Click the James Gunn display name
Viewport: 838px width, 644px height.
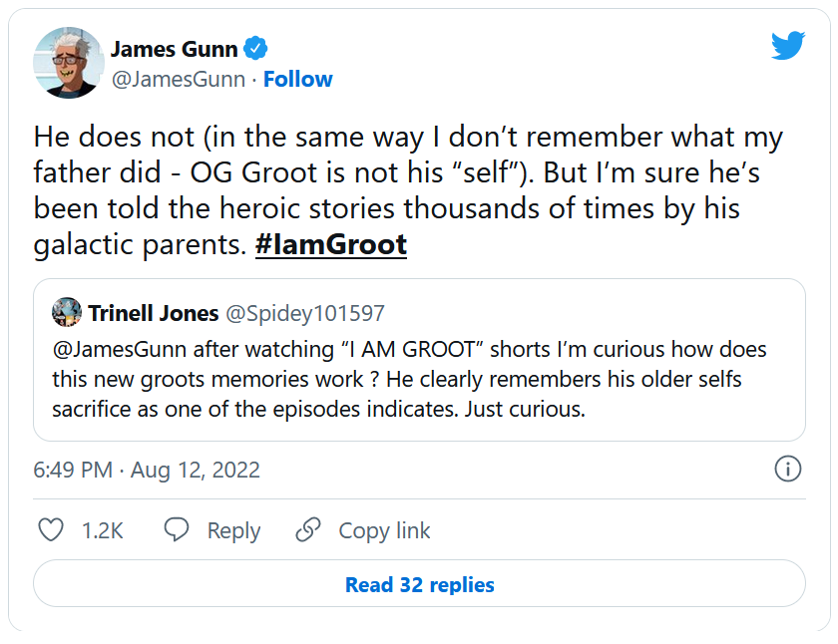click(x=174, y=49)
